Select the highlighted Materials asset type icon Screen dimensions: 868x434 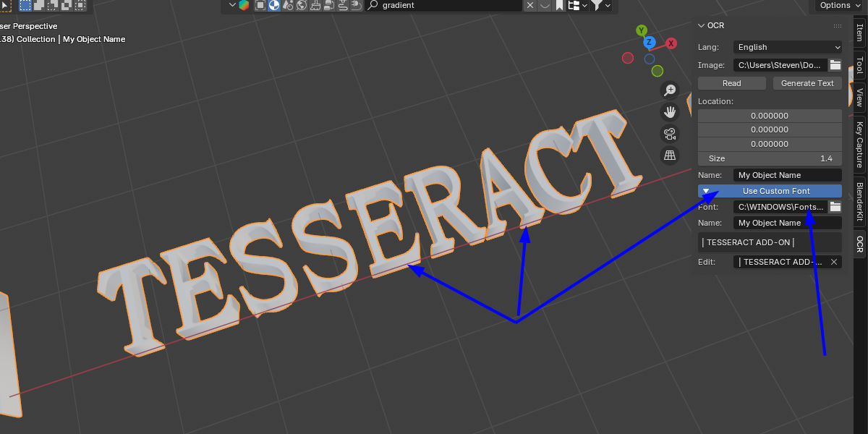[273, 5]
